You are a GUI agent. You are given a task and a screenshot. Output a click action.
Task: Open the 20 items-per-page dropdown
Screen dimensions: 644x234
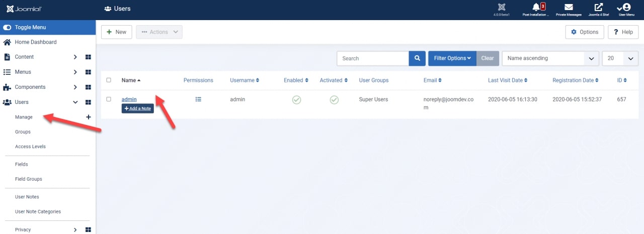(x=620, y=58)
